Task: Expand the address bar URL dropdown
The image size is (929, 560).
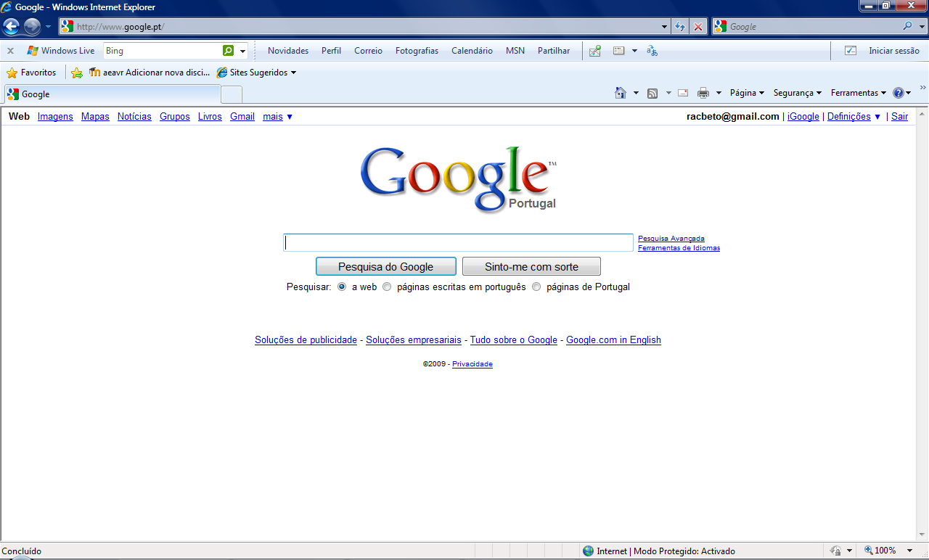Action: 665,27
